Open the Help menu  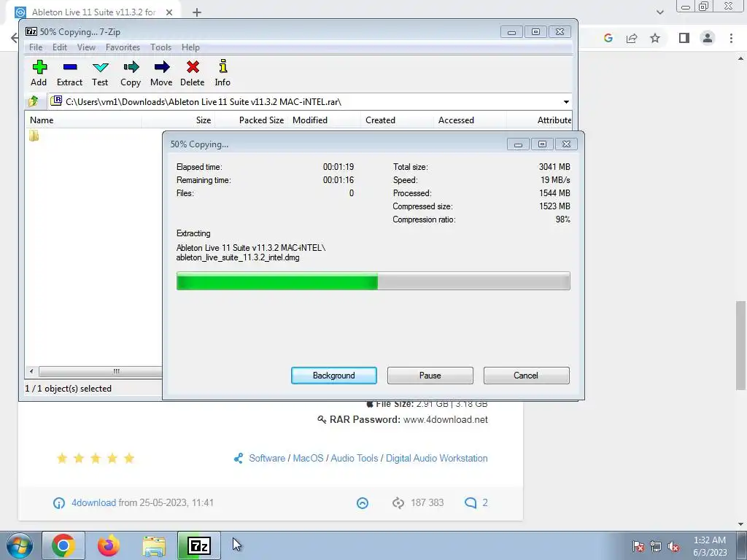coord(190,47)
